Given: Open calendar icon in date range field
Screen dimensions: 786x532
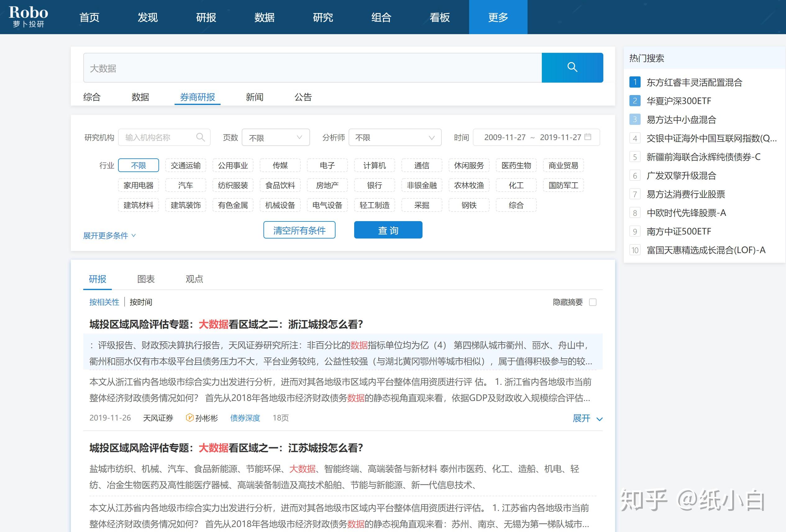Looking at the screenshot, I should 588,137.
